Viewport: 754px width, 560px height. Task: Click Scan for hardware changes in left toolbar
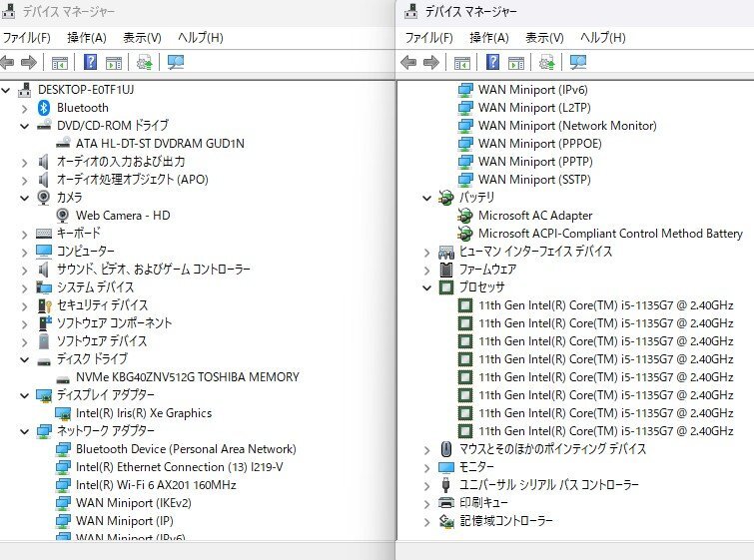[x=176, y=62]
